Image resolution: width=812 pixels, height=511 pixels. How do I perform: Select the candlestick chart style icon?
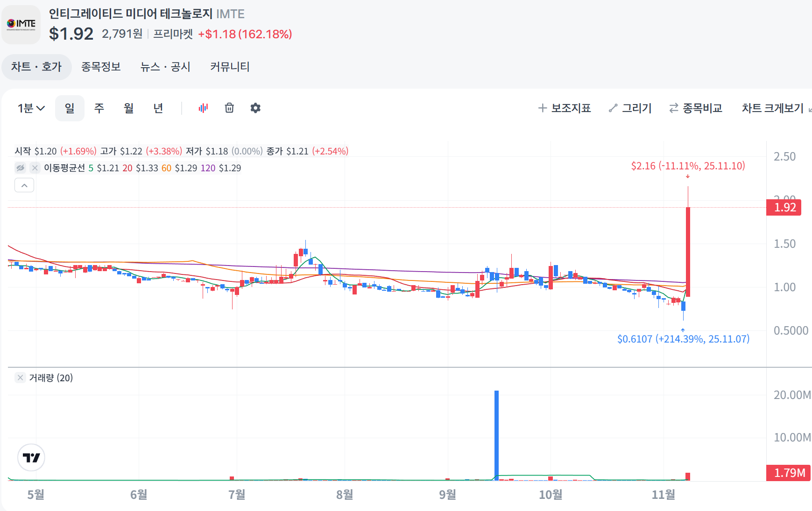click(203, 108)
